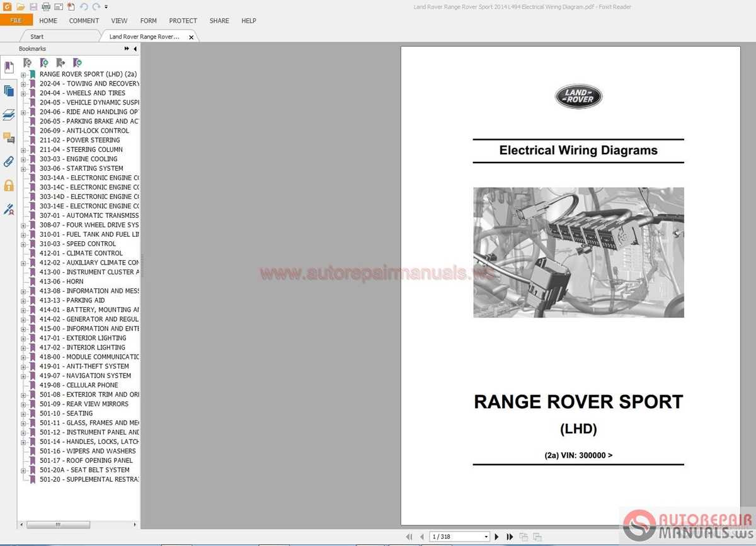This screenshot has width=756, height=546.
Task: Click the Open file folder icon
Action: [20, 7]
